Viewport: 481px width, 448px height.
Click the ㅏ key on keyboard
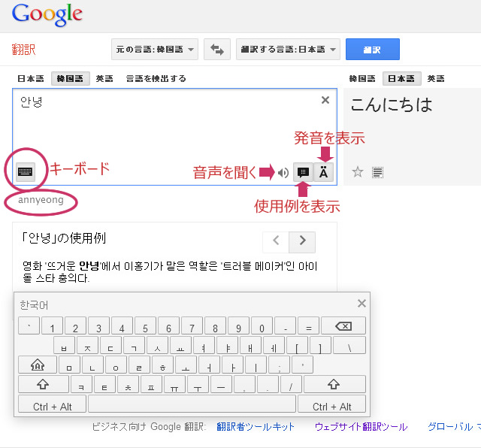click(x=232, y=365)
